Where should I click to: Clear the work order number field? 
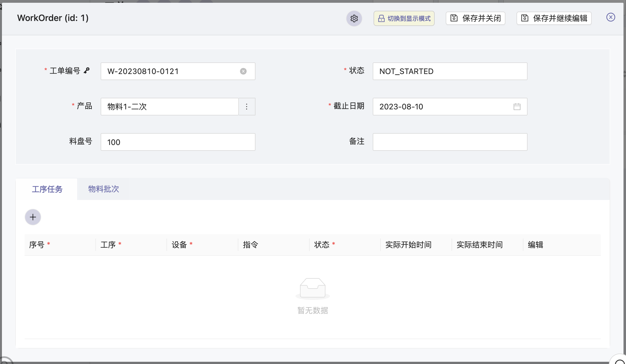point(243,71)
